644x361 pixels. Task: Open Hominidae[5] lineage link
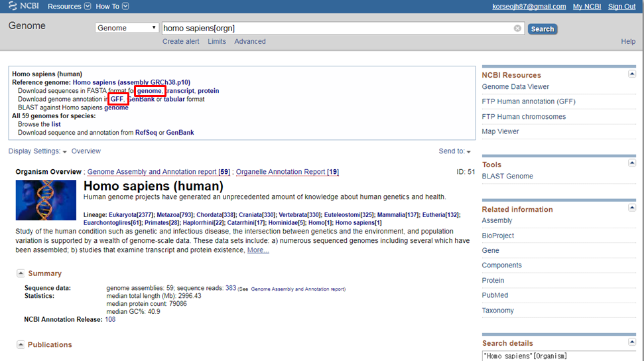tap(287, 223)
